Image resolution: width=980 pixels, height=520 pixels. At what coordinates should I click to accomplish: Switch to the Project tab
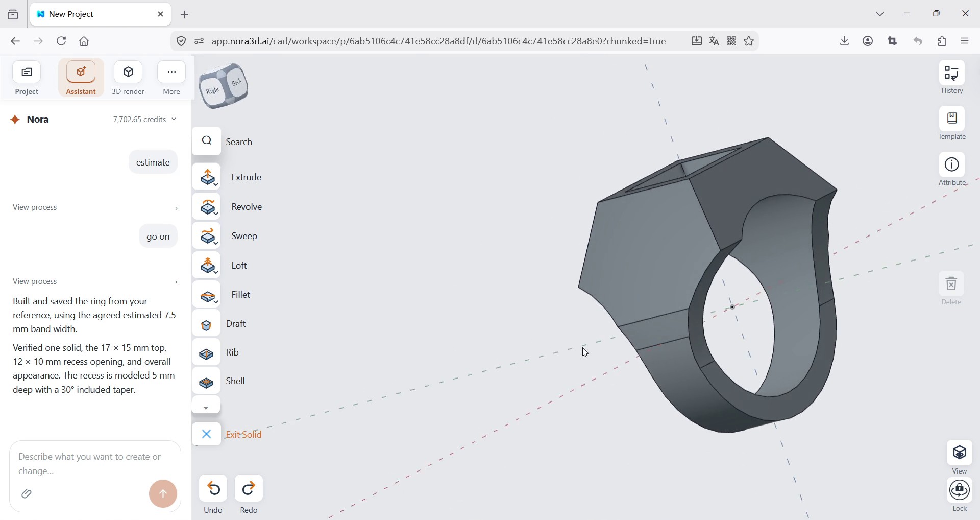pyautogui.click(x=27, y=79)
